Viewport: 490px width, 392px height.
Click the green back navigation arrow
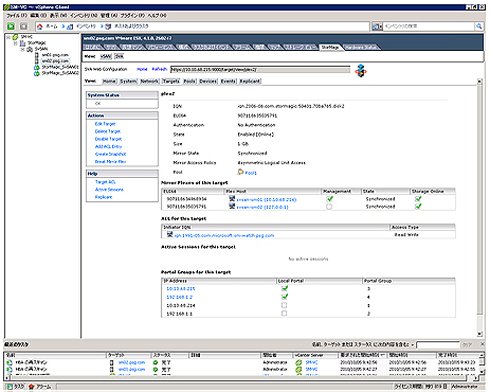click(11, 26)
